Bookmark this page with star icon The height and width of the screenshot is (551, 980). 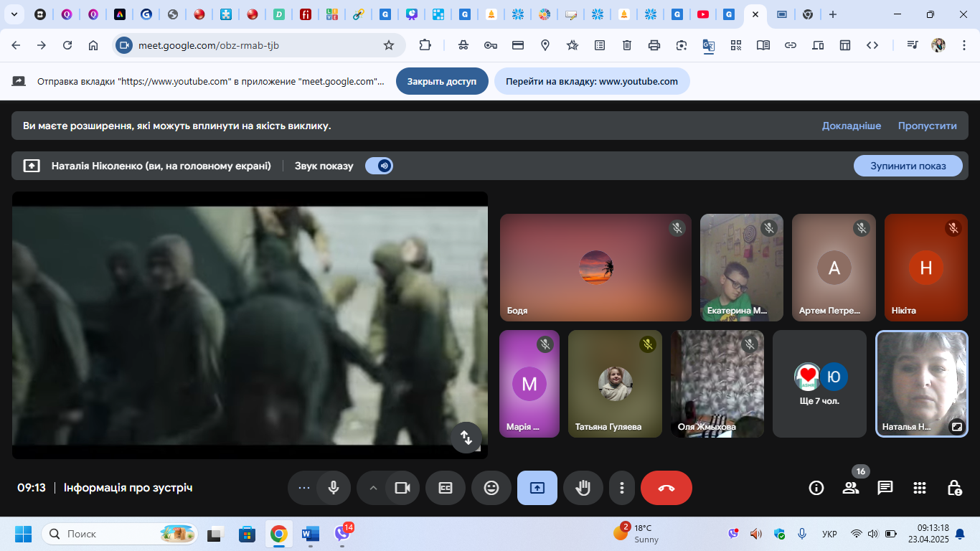pyautogui.click(x=389, y=45)
